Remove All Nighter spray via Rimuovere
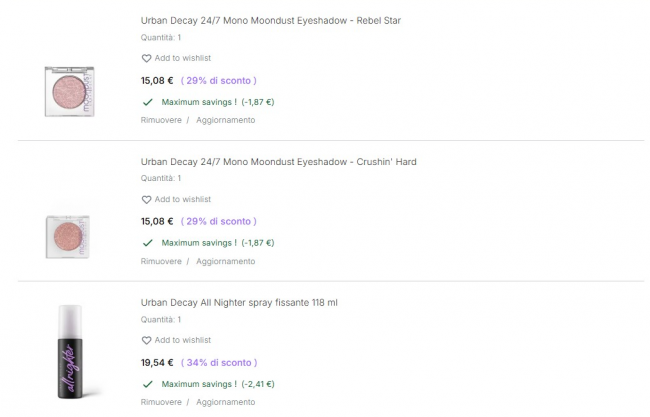650x417 pixels. pos(161,403)
